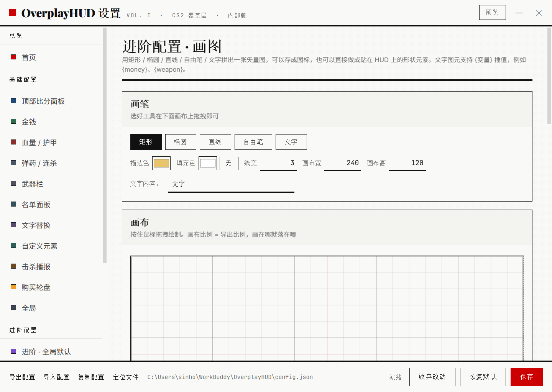Click the violet icon beside 进阶 · 全局默认
Screen dimensions: 552x392
[x=13, y=351]
